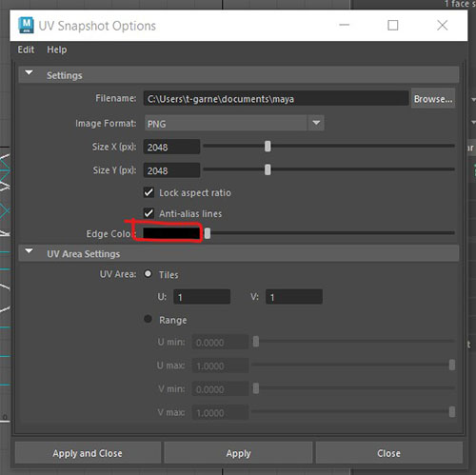Click the U tile input field
Screen dimensions: 476x475
[202, 297]
